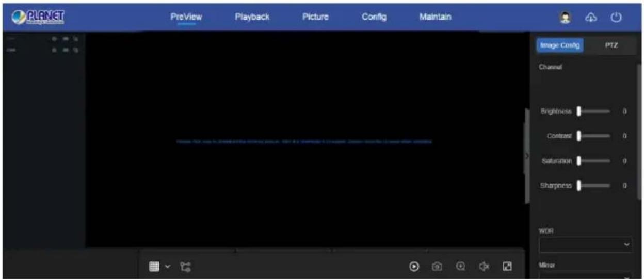Click the Saturation value 0
The height and width of the screenshot is (279, 644).
pyautogui.click(x=624, y=161)
